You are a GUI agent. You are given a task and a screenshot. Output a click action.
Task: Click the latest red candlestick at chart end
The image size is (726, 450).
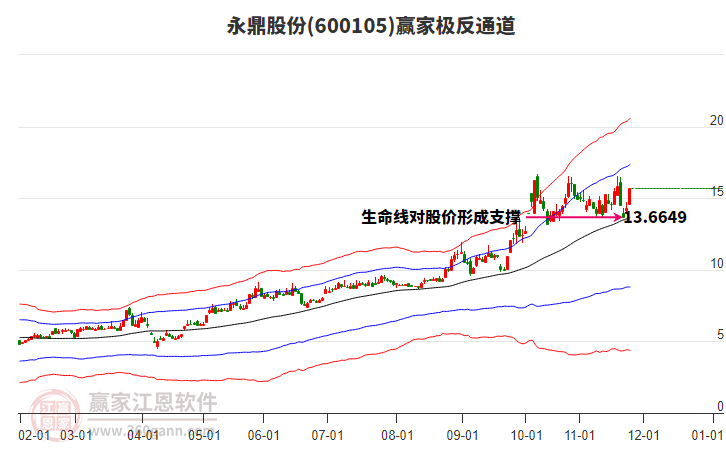pos(630,196)
